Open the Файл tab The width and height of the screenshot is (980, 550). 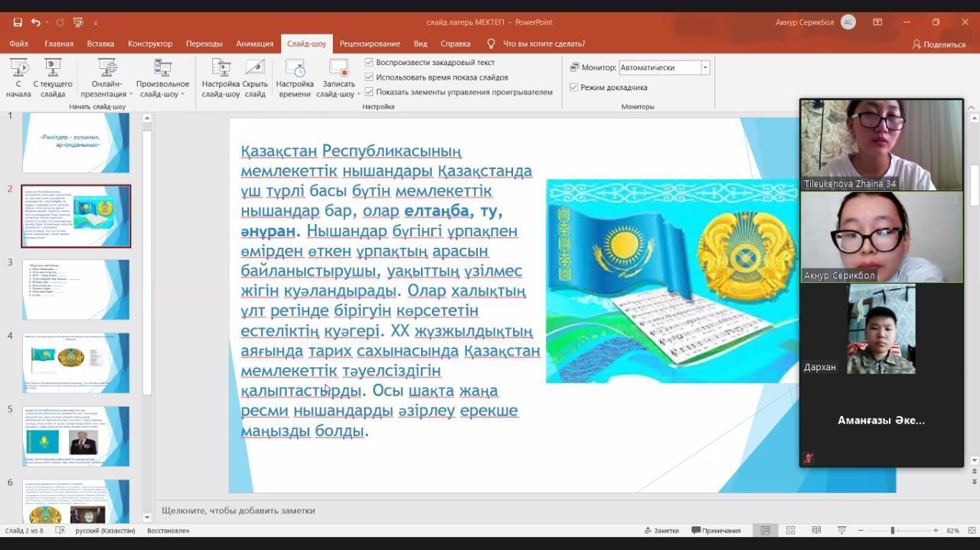pos(18,44)
